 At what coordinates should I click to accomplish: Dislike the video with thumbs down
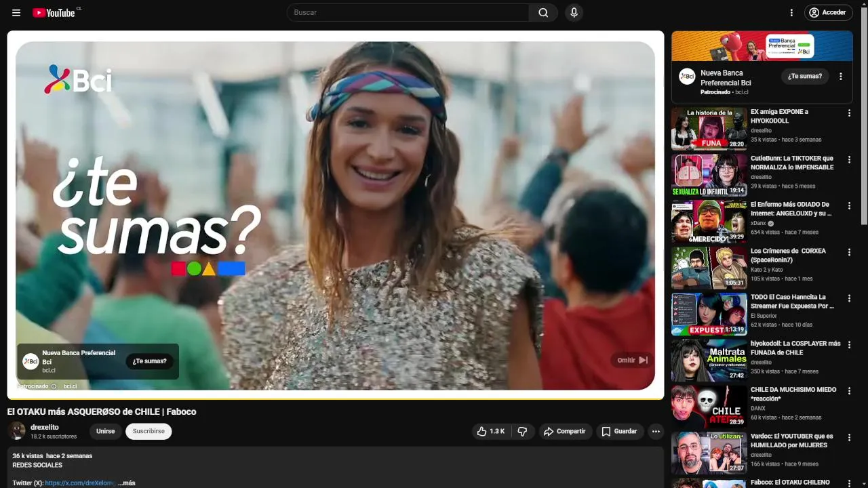523,431
